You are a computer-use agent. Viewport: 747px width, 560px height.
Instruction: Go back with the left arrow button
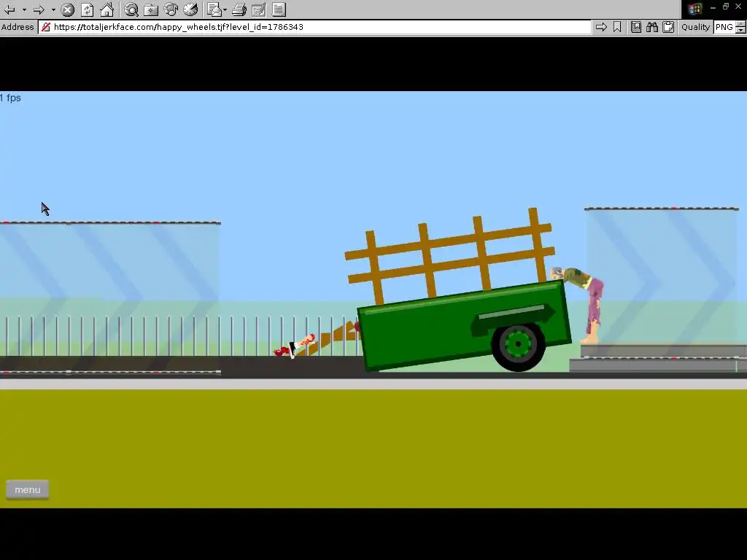[x=9, y=9]
